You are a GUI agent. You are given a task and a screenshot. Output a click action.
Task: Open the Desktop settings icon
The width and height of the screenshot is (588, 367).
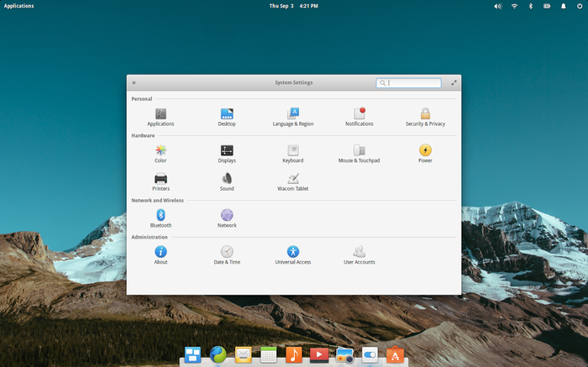[227, 113]
